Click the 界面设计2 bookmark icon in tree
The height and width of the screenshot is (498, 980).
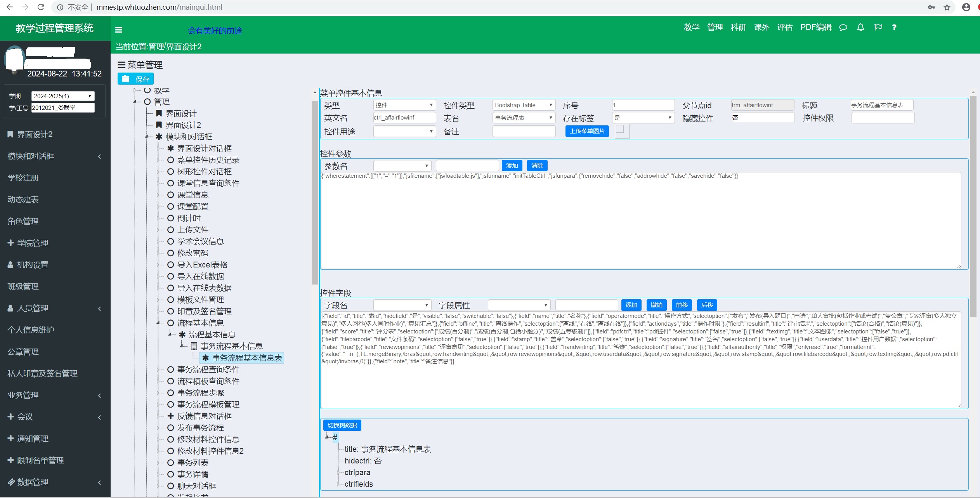click(159, 125)
